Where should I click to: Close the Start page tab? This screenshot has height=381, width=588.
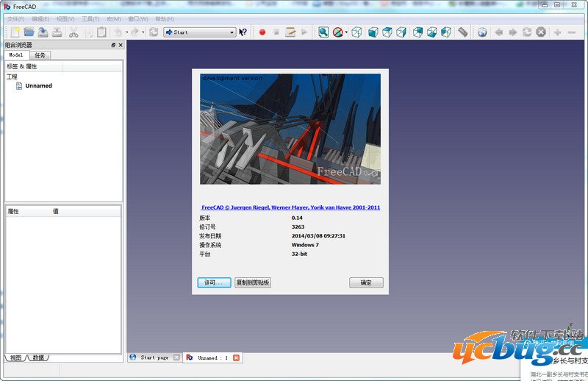click(x=176, y=357)
